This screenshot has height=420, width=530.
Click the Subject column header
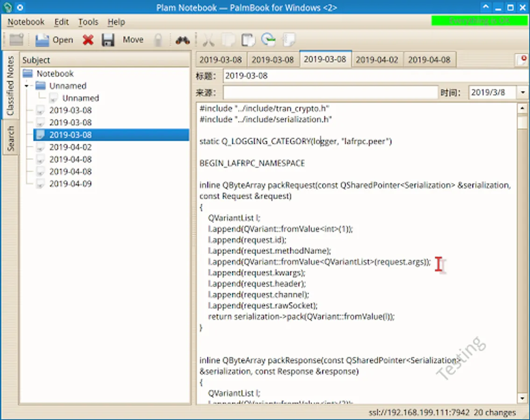coord(105,60)
